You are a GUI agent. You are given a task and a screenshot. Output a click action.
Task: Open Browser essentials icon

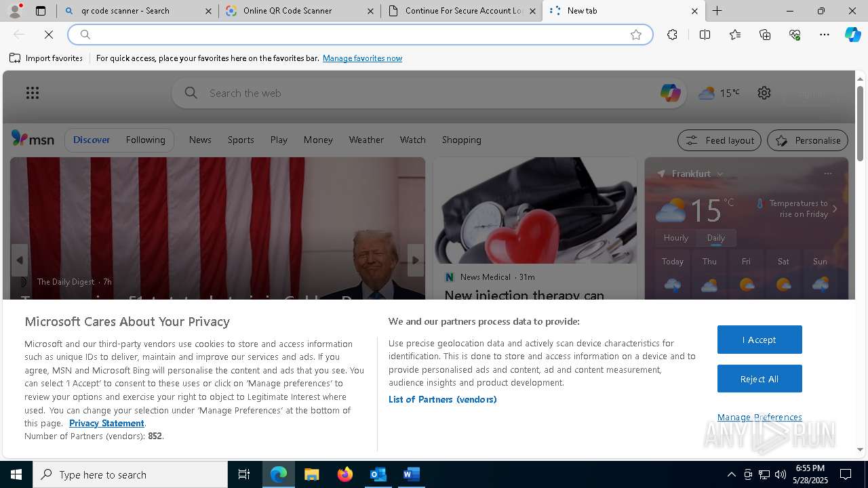point(795,35)
